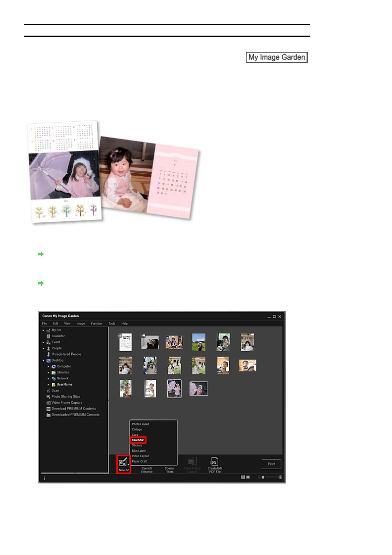
Task: Expand the Libraries folder node
Action: click(48, 373)
